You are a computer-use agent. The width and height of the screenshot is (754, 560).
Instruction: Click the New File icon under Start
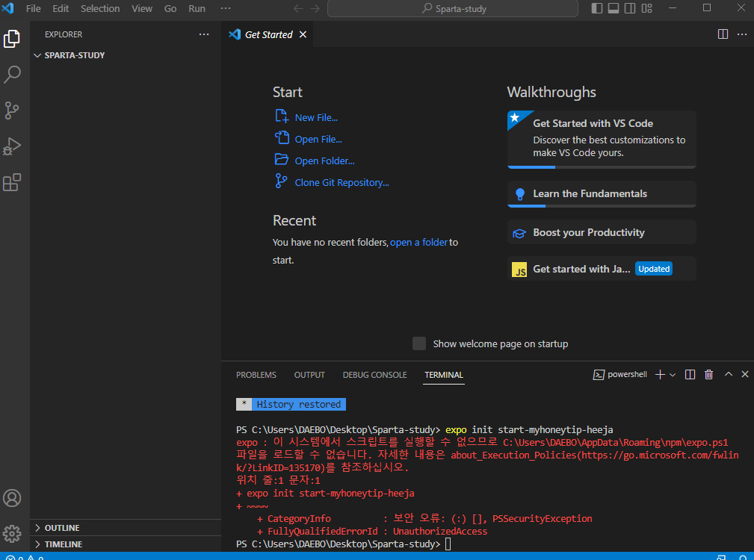click(282, 116)
